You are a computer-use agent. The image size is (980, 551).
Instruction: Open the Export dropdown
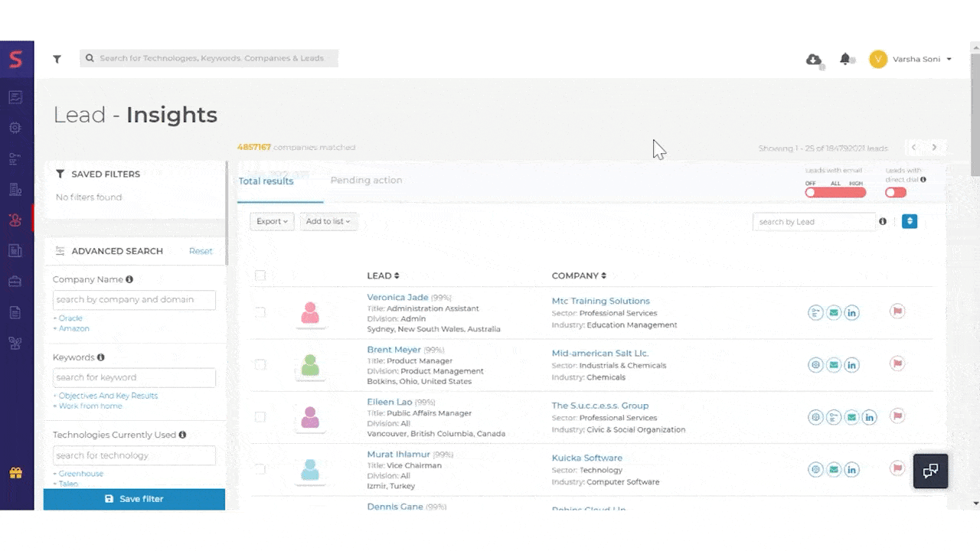pyautogui.click(x=272, y=221)
